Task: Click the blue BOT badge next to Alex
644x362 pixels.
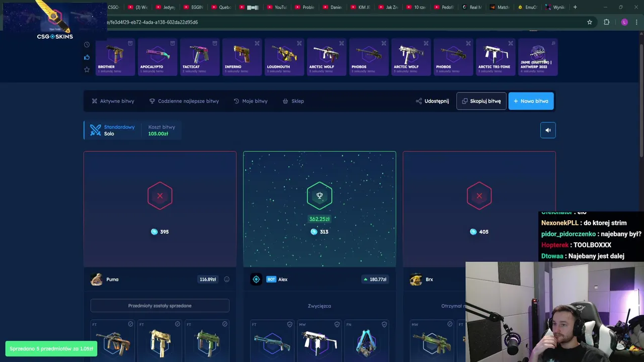Action: click(x=271, y=280)
